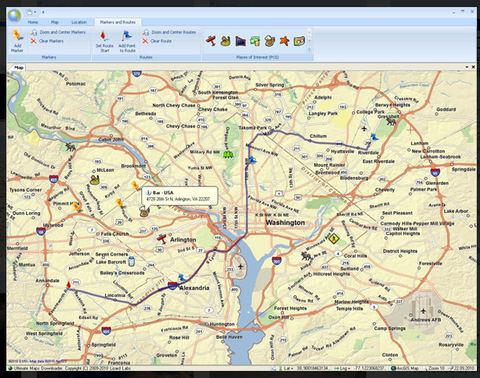Viewport: 480px width, 378px height.
Task: Open the globe application menu button
Action: 14,15
